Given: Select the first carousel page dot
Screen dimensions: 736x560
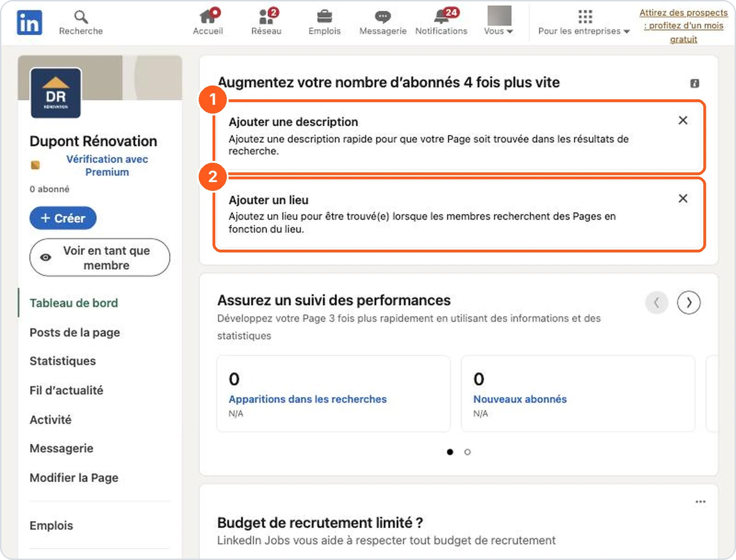Looking at the screenshot, I should click(x=450, y=452).
